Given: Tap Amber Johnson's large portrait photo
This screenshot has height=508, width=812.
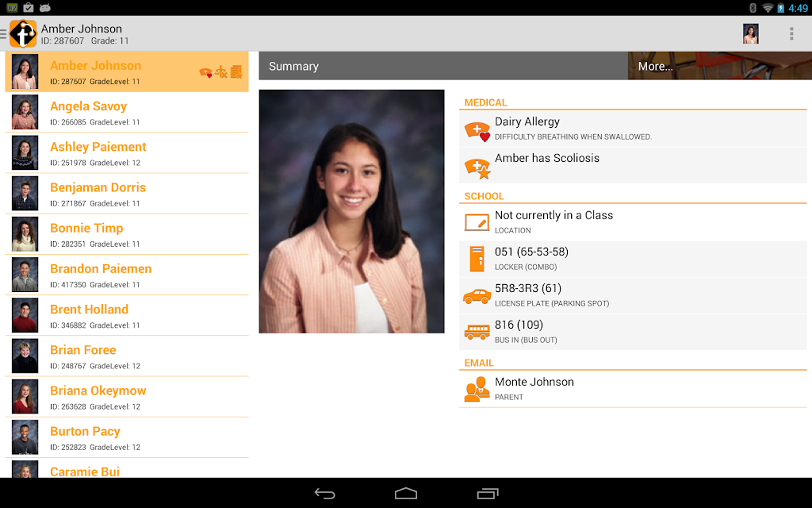Looking at the screenshot, I should (351, 211).
